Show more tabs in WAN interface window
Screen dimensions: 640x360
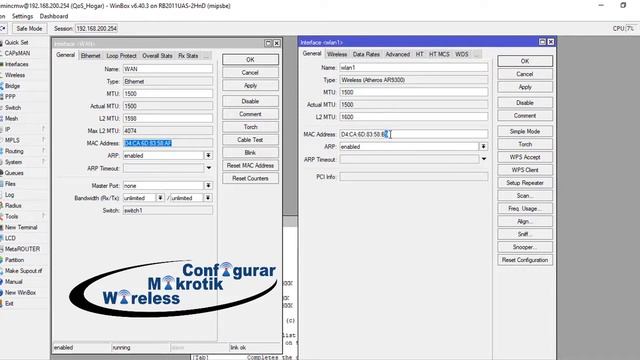pos(207,56)
